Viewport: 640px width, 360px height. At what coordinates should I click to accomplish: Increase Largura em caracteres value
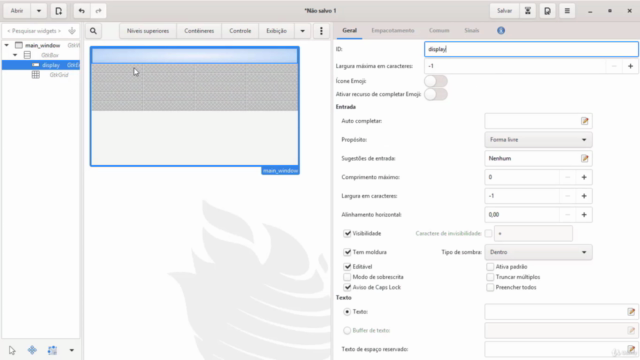coord(584,196)
